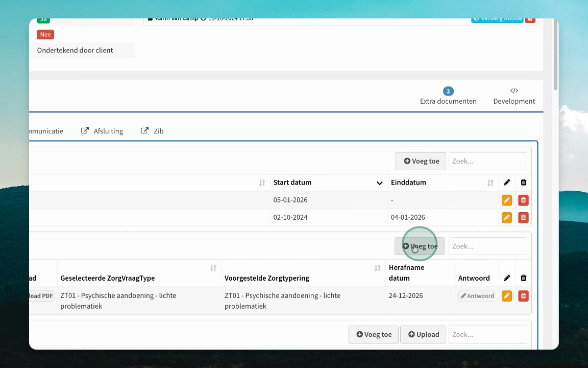
Task: Click the Antwoord button in ZT01 row
Action: coord(477,296)
